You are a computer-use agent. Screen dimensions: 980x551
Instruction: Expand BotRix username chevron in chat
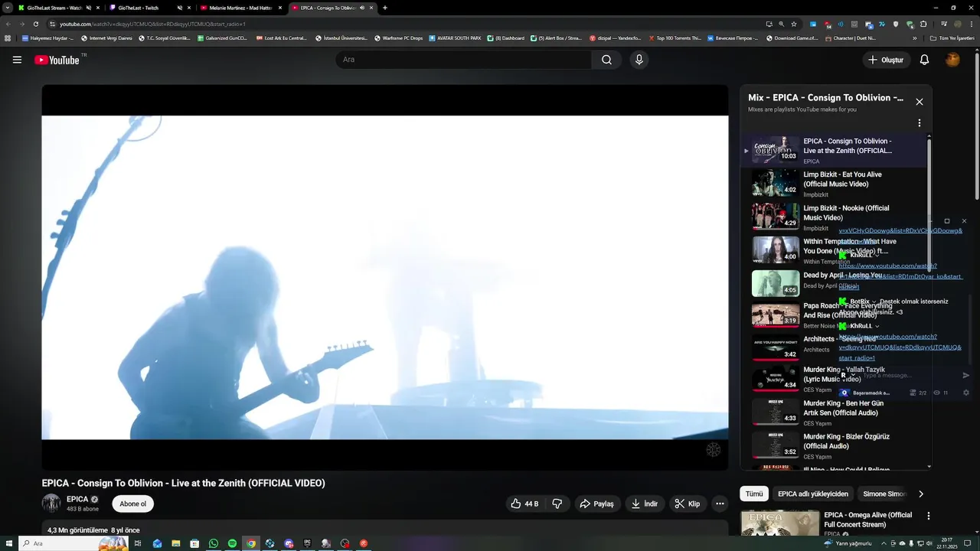click(874, 302)
